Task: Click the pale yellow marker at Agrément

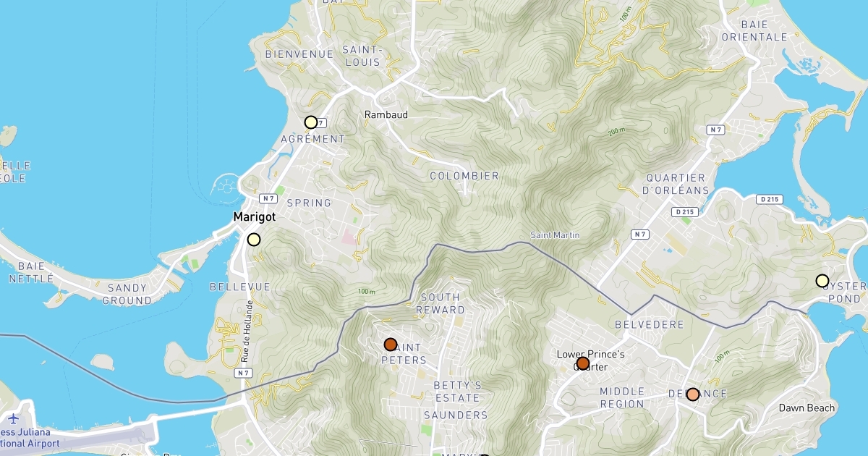Action: click(311, 122)
